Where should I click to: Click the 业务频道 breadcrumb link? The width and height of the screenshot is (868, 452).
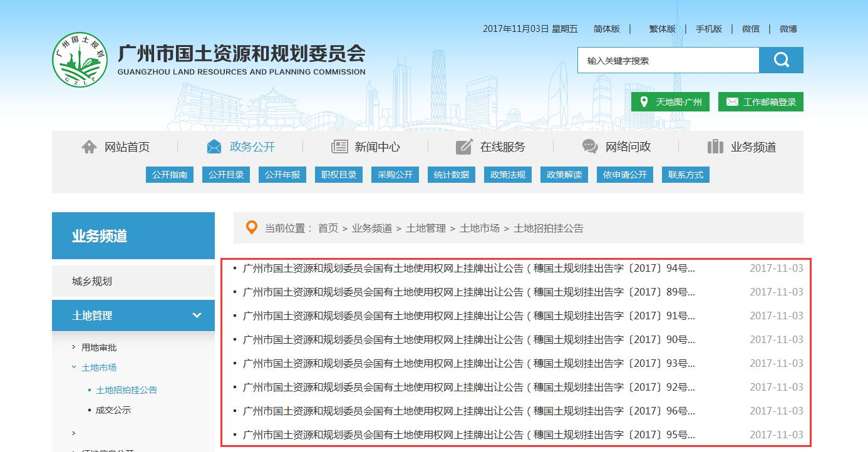pos(372,229)
